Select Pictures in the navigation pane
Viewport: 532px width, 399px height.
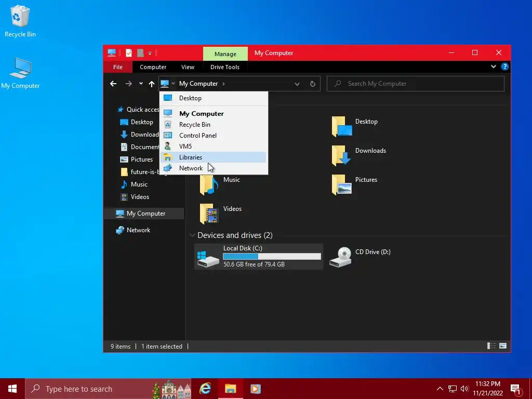click(x=137, y=159)
